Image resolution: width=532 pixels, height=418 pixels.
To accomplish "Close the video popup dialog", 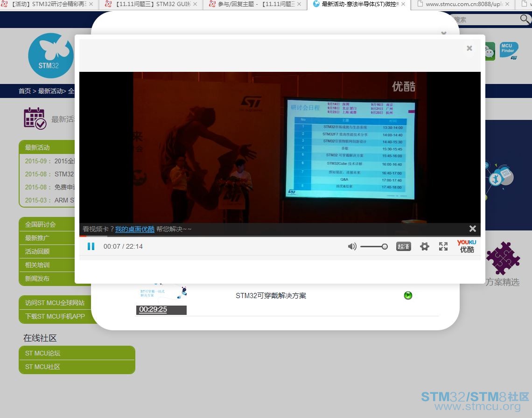I will [x=469, y=48].
